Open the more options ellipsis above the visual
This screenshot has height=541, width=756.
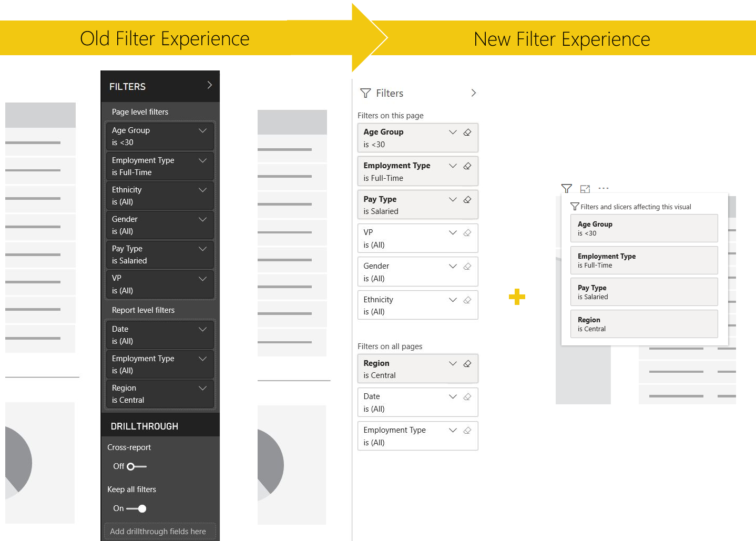pyautogui.click(x=604, y=188)
